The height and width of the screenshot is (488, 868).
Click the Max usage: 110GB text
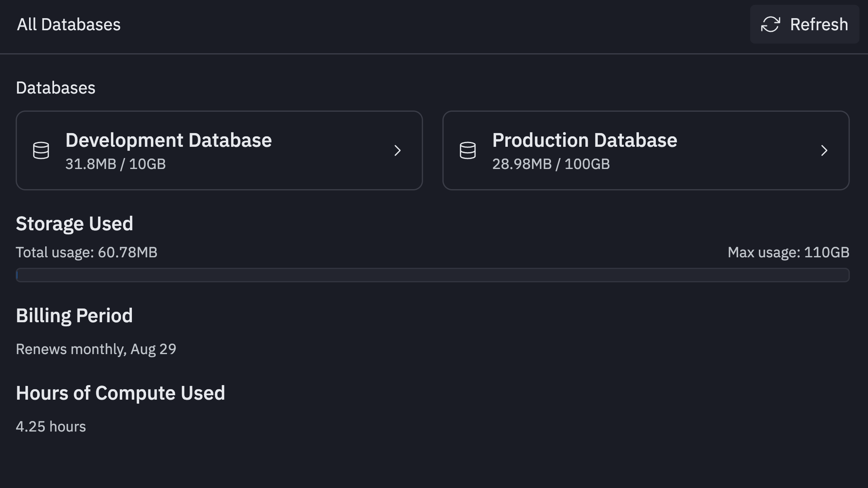[x=788, y=252]
